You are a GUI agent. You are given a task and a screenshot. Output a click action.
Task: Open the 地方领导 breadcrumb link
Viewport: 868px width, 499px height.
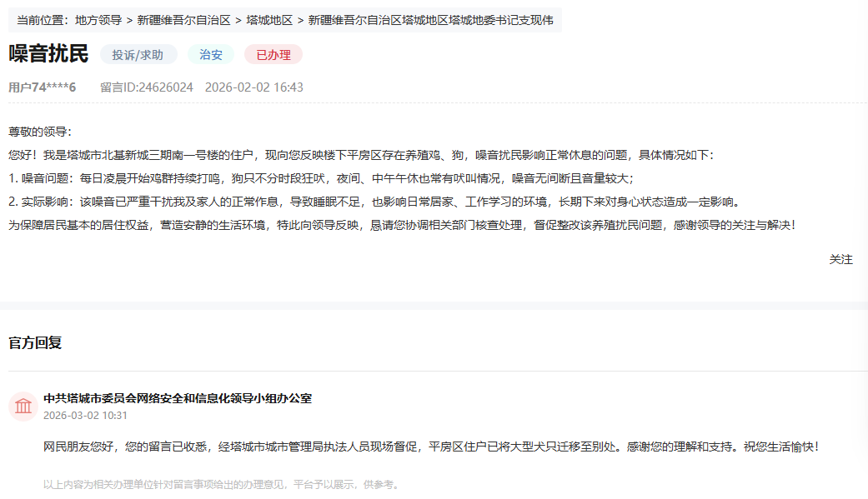point(98,20)
